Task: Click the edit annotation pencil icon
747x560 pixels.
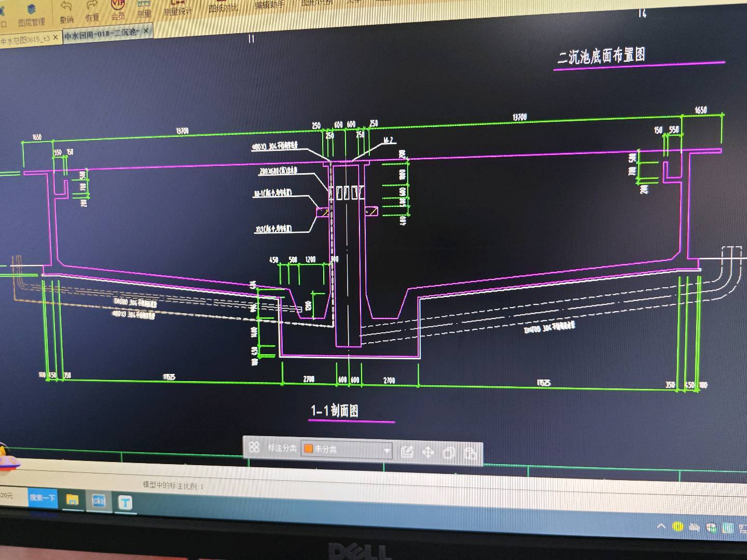Action: [x=407, y=452]
